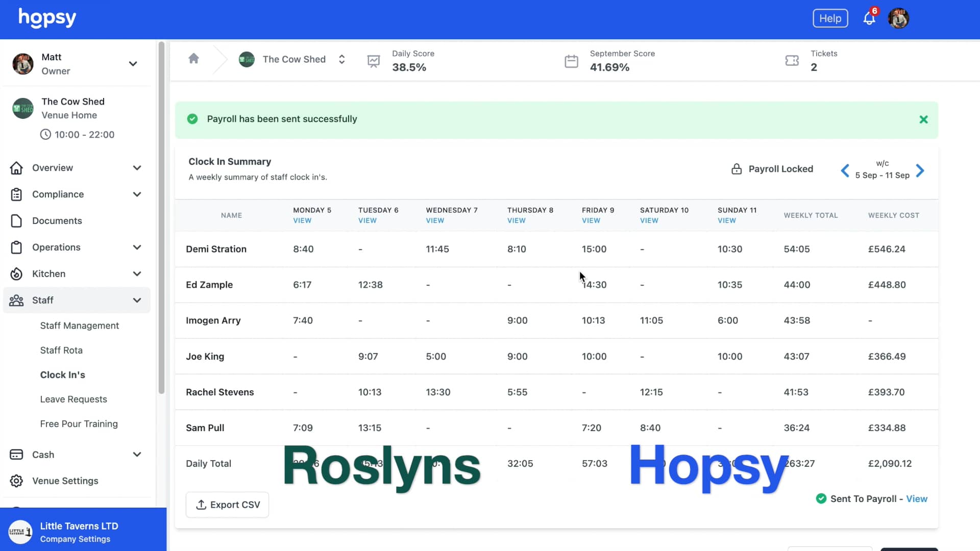
Task: Click the Hopsy logo
Action: pos(46,18)
